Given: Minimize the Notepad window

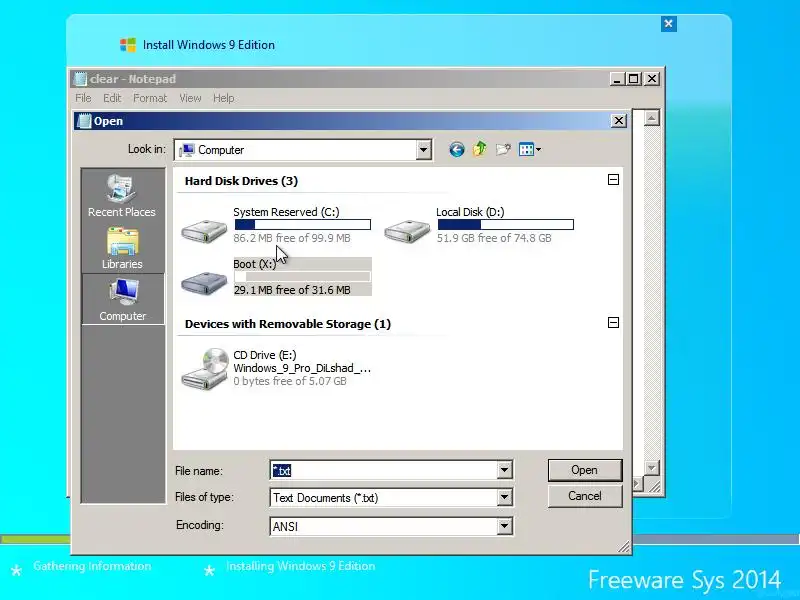Looking at the screenshot, I should click(x=617, y=79).
